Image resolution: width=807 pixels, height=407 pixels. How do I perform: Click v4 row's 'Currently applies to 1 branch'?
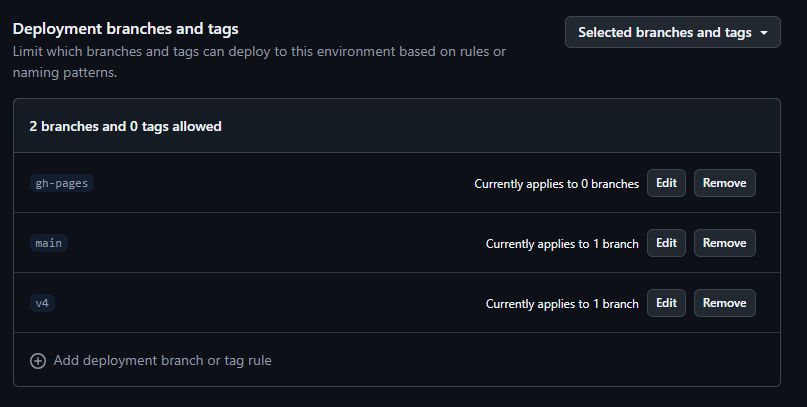pyautogui.click(x=562, y=304)
